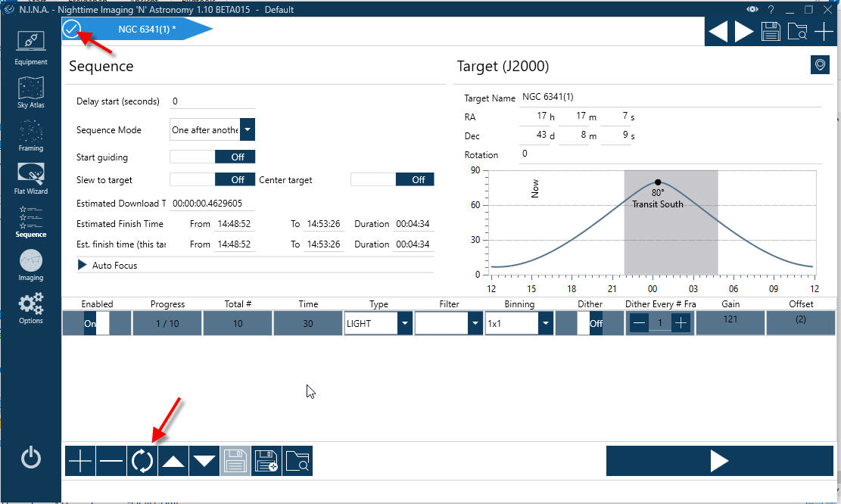This screenshot has height=504, width=841.
Task: Enable the Dither toggle in sequence row
Action: 590,323
